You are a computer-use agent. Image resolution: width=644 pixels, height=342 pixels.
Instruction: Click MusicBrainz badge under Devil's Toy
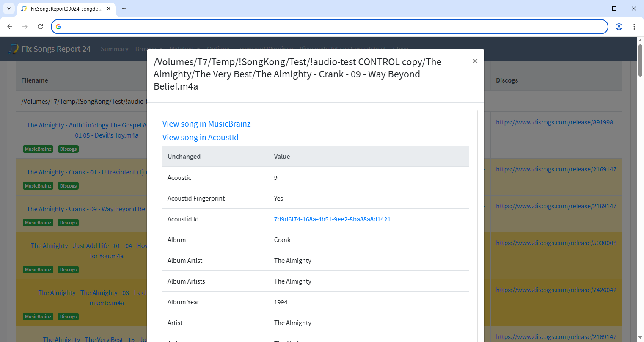(38, 149)
